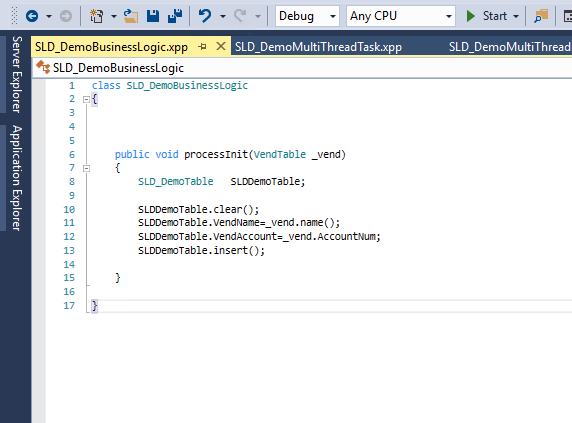Open the Application Explorer side tab
The image size is (572, 423).
pyautogui.click(x=17, y=178)
